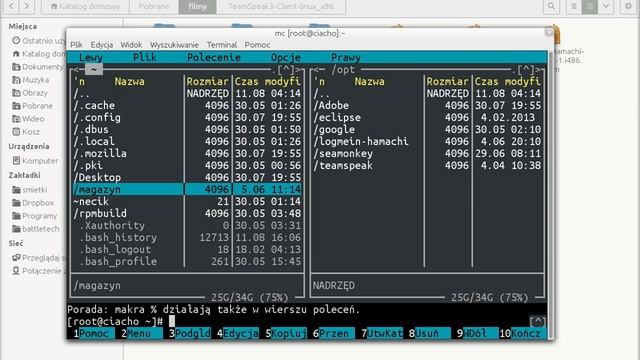Click the left panel Nazwa column header
The height and width of the screenshot is (360, 640).
pos(129,82)
